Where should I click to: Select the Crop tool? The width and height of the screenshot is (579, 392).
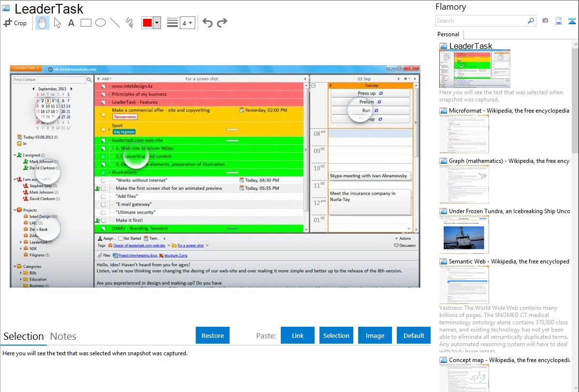pos(15,23)
